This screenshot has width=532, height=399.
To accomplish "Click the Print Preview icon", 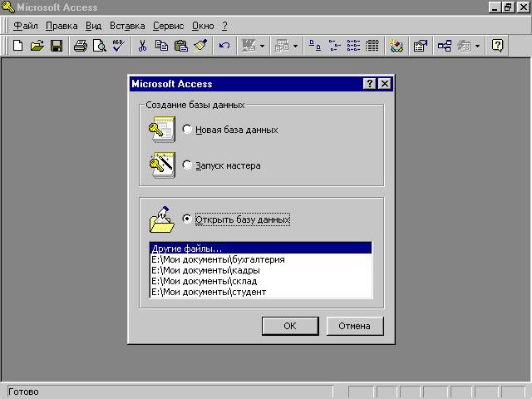I will pos(98,46).
